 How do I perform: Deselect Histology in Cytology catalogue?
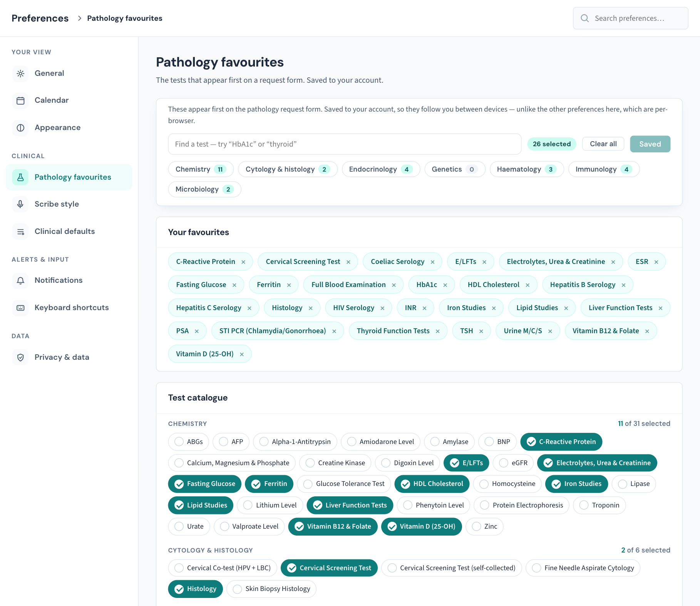(196, 589)
